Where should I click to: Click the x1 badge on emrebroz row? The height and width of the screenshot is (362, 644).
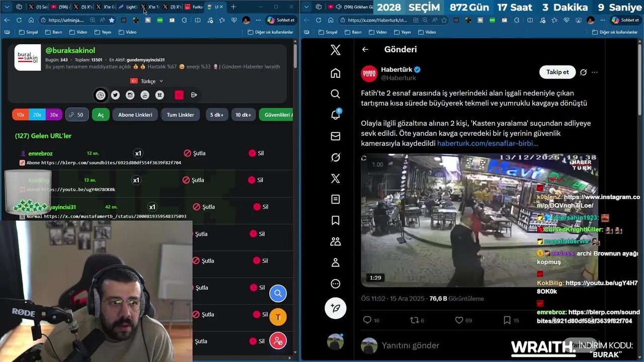(x=138, y=153)
